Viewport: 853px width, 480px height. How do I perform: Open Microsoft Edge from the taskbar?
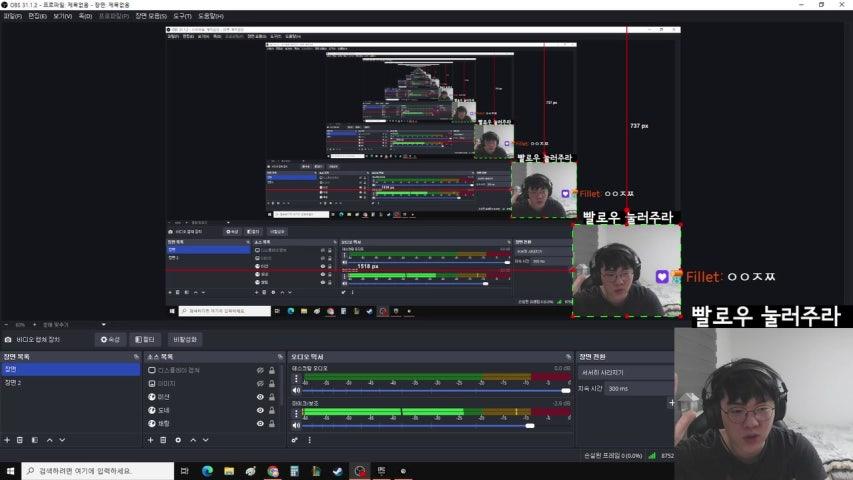click(x=207, y=471)
